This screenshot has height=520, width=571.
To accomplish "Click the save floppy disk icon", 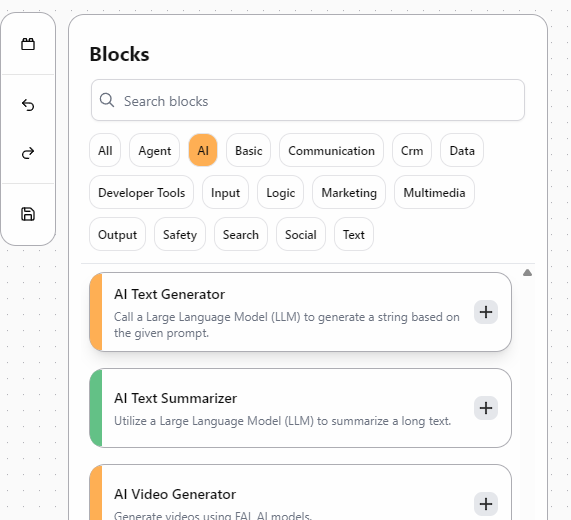I will pyautogui.click(x=28, y=214).
